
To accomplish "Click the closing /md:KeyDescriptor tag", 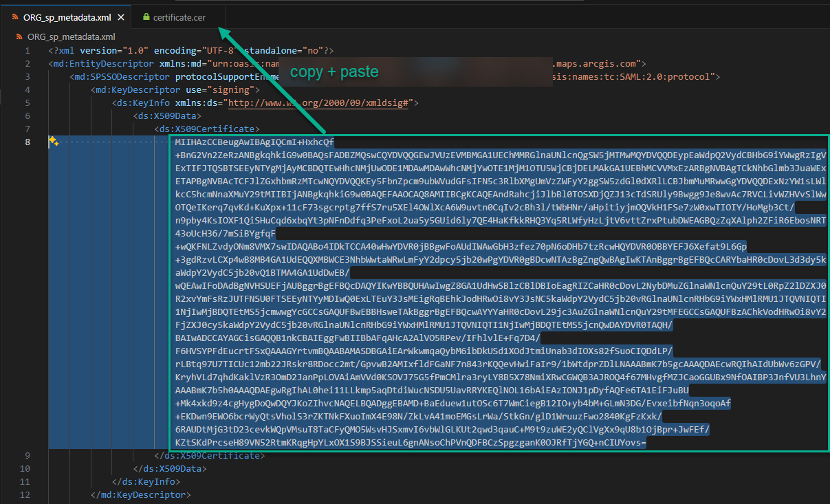I will (x=140, y=494).
